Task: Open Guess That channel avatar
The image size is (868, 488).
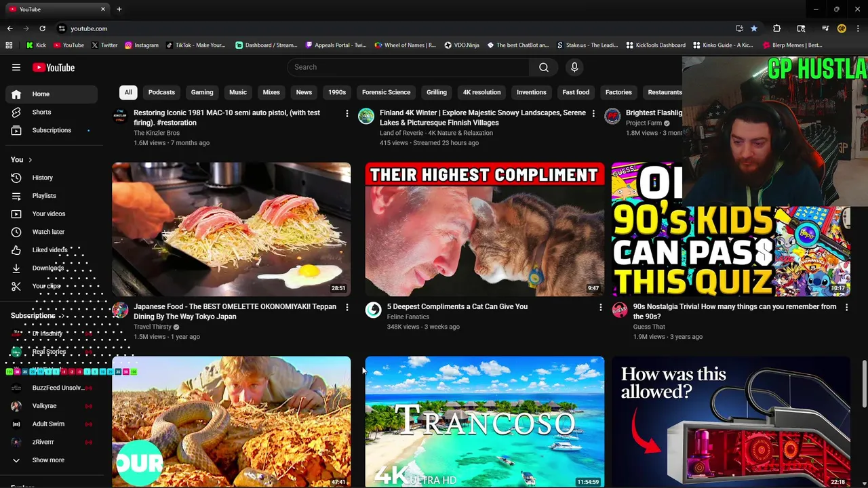Action: (x=620, y=310)
